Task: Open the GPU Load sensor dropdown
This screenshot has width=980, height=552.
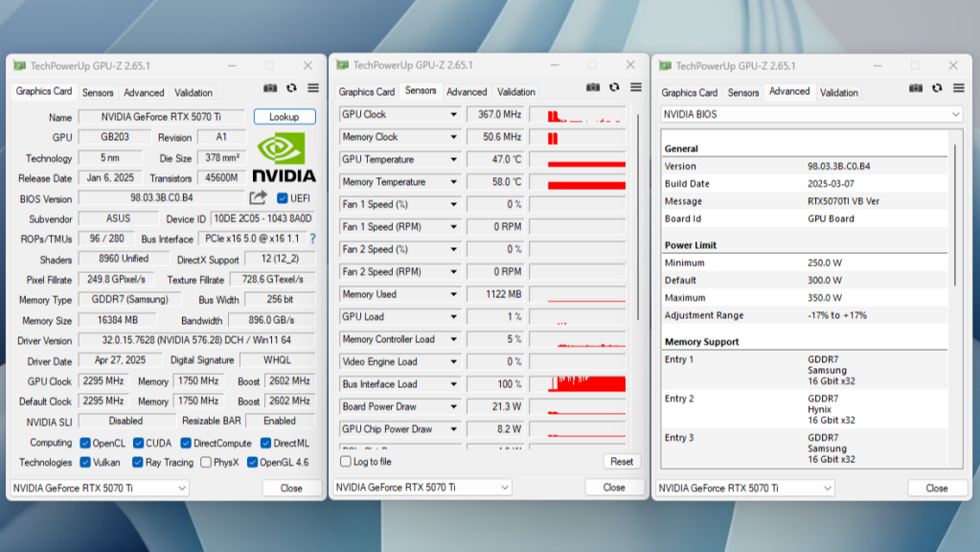Action: click(x=453, y=317)
